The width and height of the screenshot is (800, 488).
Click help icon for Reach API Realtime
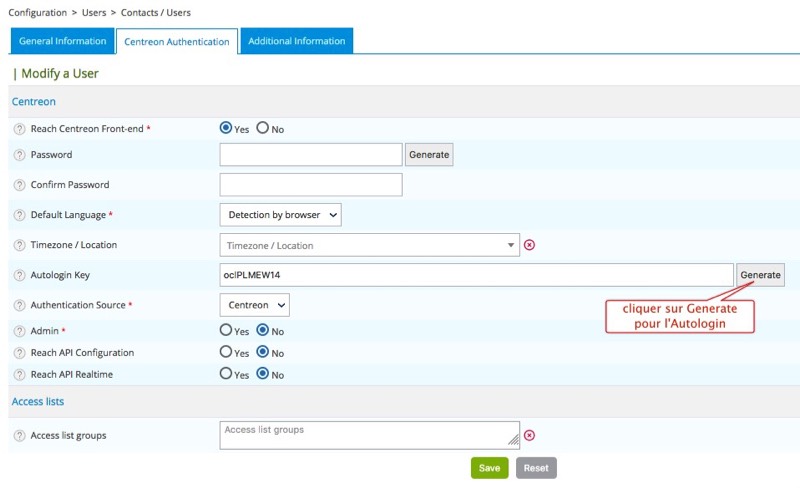pos(19,375)
